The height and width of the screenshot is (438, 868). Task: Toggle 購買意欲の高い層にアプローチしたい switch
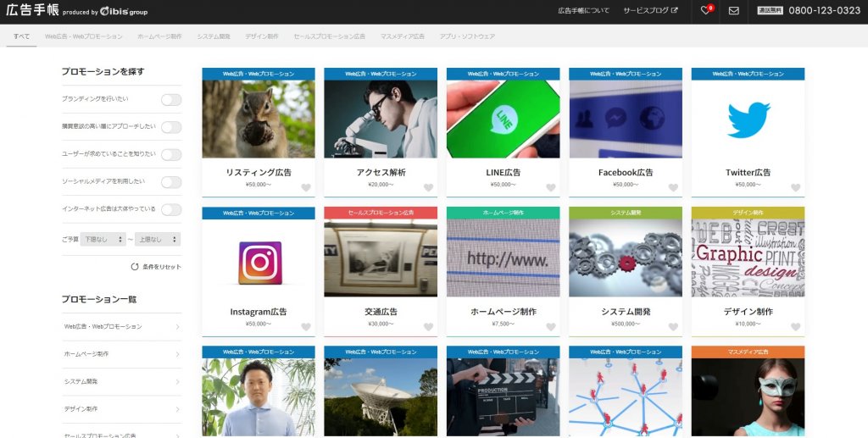(x=171, y=127)
